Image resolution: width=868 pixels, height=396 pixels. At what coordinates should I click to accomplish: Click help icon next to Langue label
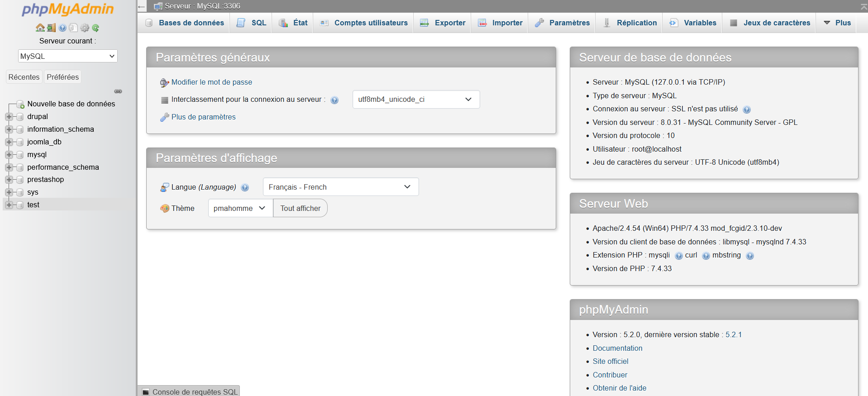pos(245,187)
